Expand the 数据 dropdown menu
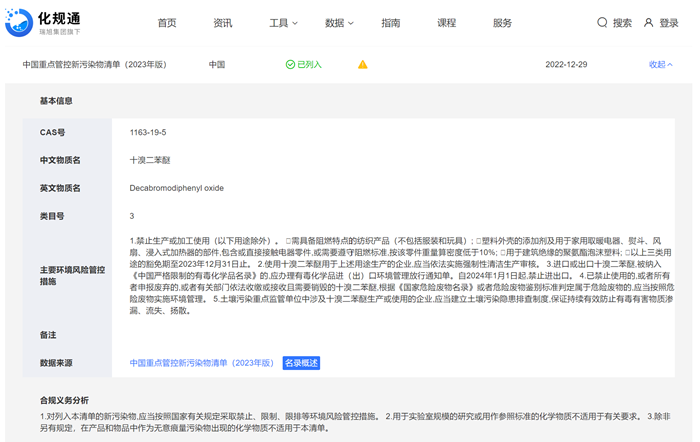The image size is (700, 442). 339,23
